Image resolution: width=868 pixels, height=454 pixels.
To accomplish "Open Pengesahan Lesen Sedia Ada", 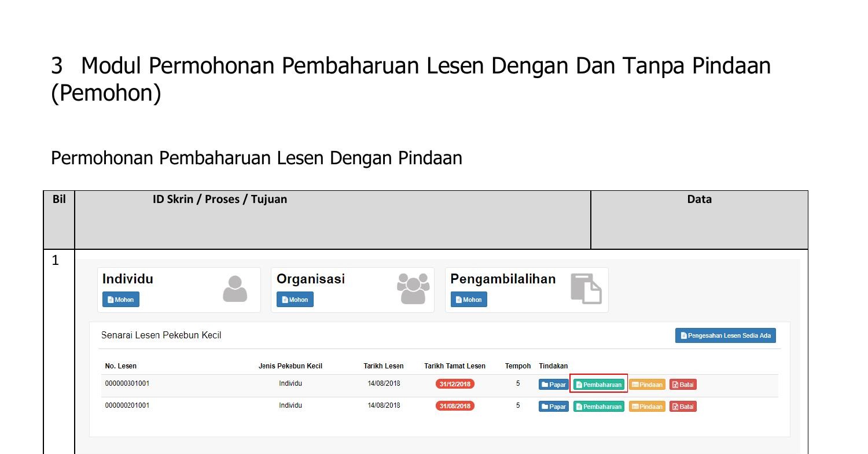I will [726, 335].
